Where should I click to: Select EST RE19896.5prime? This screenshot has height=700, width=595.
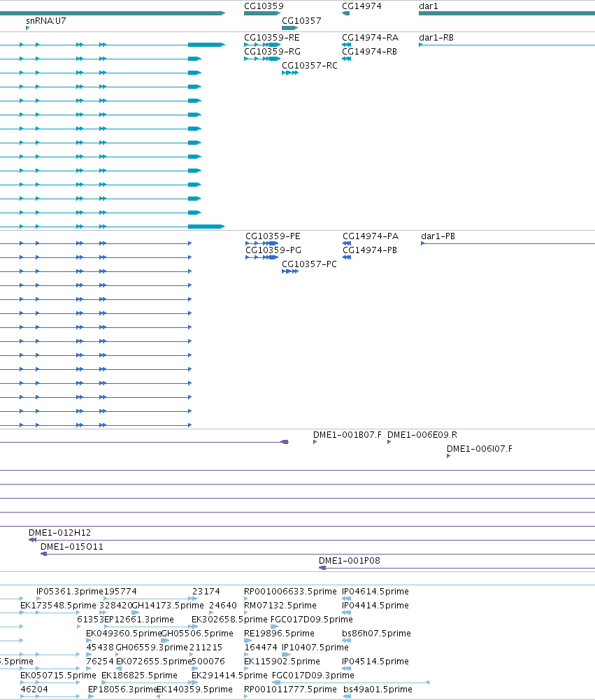click(279, 634)
